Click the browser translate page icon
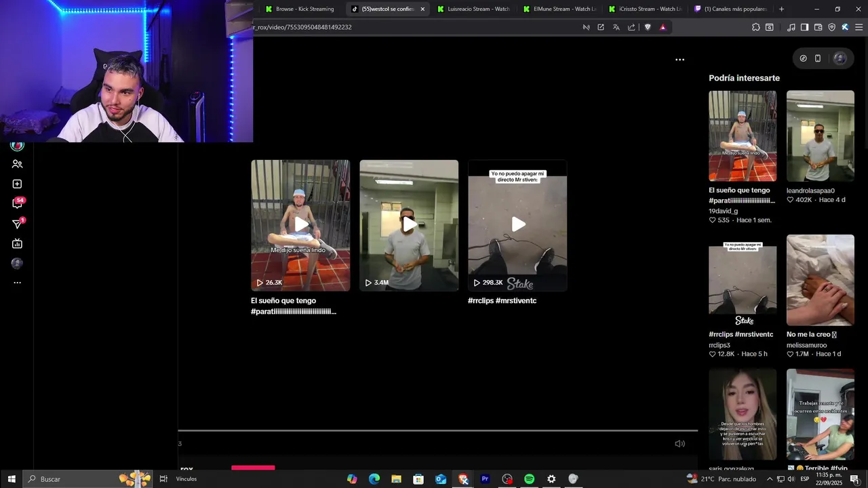 (x=616, y=27)
